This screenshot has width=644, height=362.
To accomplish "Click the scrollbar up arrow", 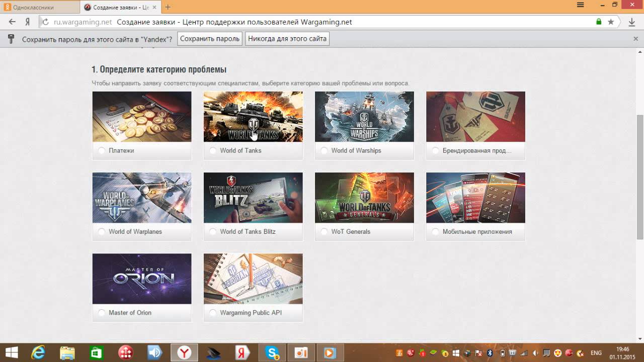I will coord(640,51).
